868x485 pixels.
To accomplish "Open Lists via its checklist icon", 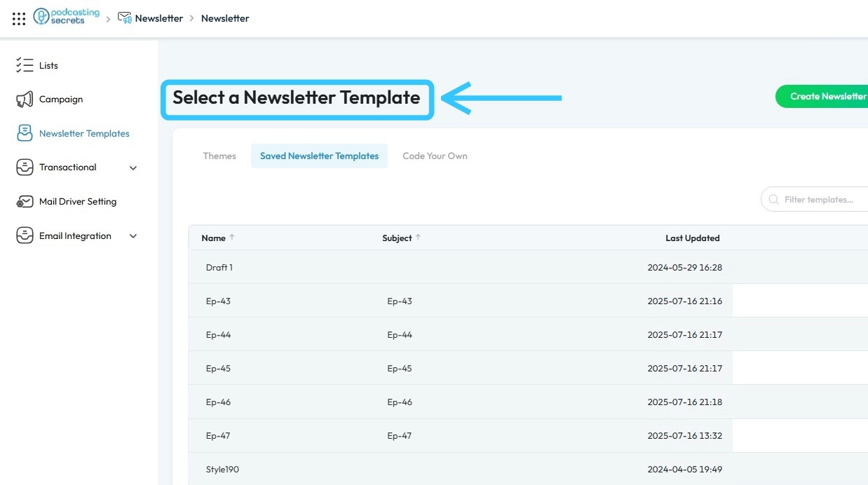I will click(25, 65).
